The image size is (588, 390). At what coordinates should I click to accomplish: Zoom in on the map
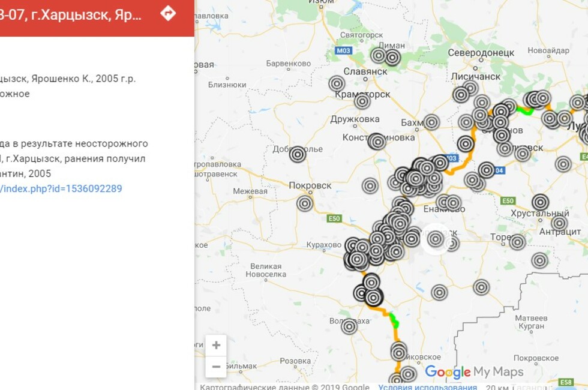pos(216,345)
